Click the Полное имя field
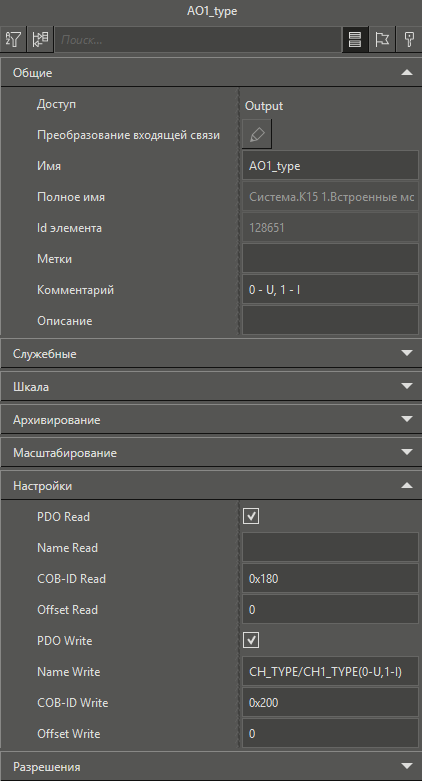This screenshot has width=422, height=781. click(330, 197)
